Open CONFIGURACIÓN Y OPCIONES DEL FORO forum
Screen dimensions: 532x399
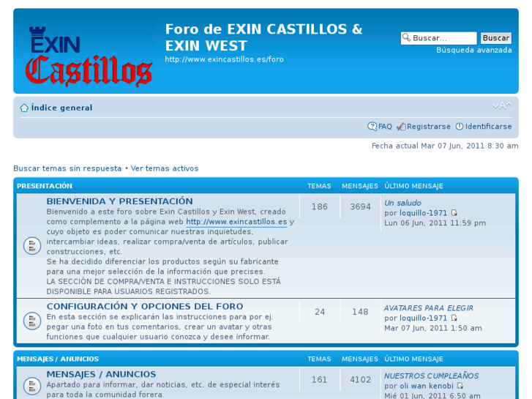coord(145,307)
